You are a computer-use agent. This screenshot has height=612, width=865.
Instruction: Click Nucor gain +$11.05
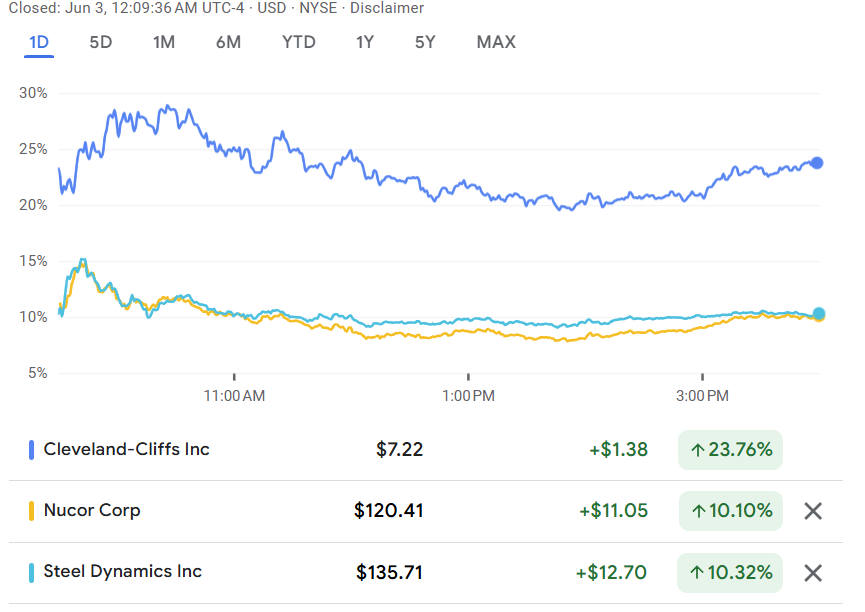pyautogui.click(x=613, y=511)
